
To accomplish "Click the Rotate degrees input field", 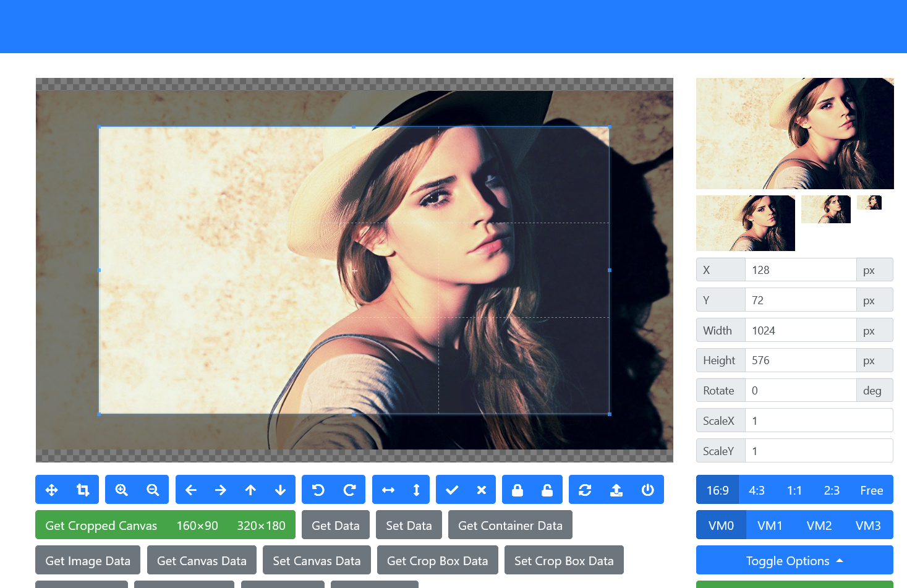I will point(801,390).
